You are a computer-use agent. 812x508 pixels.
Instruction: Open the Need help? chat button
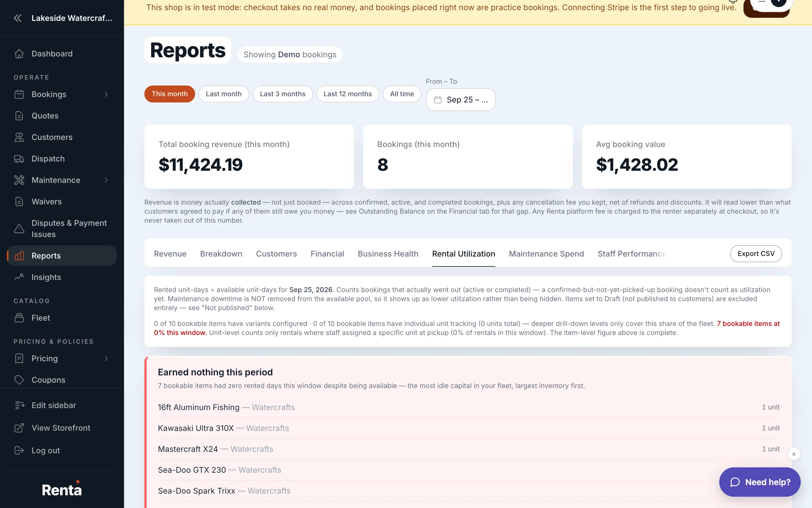coord(760,482)
